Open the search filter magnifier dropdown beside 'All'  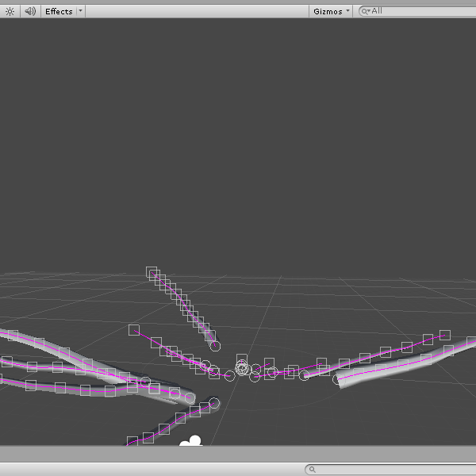[366, 11]
